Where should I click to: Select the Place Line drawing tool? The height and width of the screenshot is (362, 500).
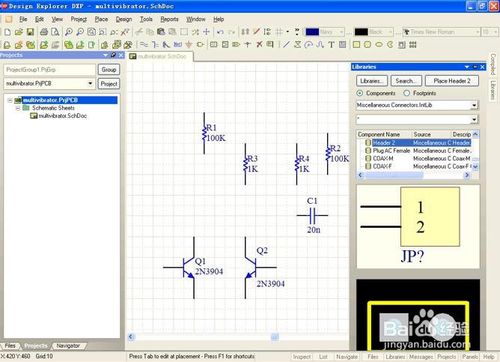point(286,45)
